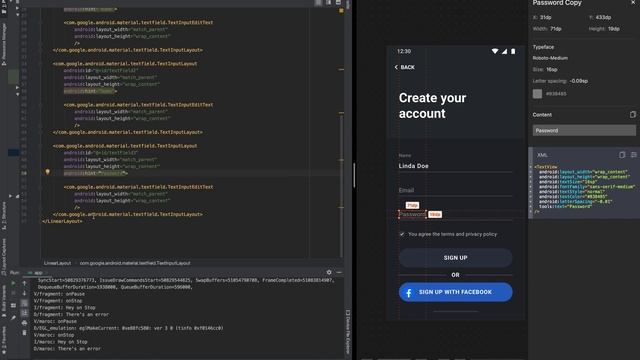Click the tools:text Password line in XML snippet

click(x=565, y=207)
